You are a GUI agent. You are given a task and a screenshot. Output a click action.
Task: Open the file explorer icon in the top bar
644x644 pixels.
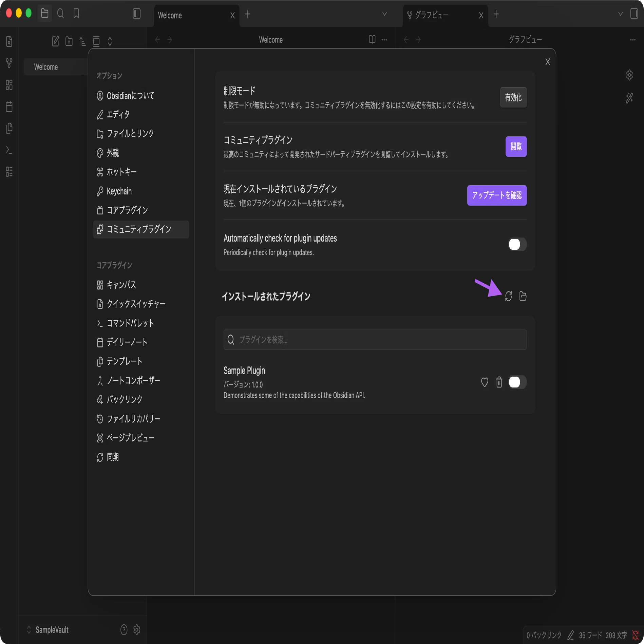[x=44, y=14]
